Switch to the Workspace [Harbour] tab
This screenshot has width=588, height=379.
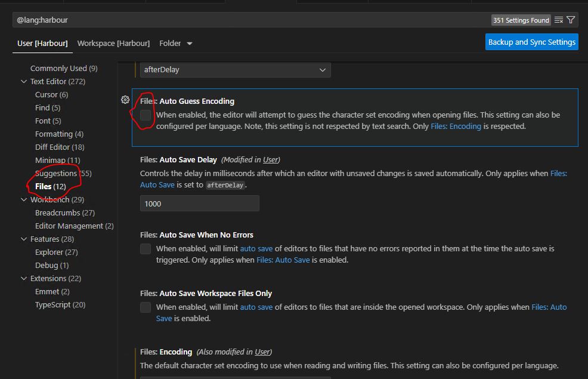click(113, 44)
